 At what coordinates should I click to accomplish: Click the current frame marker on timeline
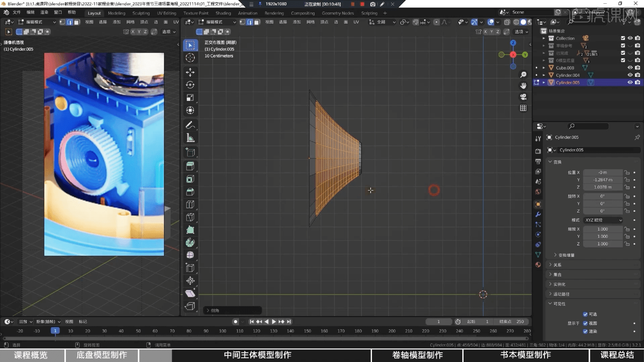pos(55,331)
